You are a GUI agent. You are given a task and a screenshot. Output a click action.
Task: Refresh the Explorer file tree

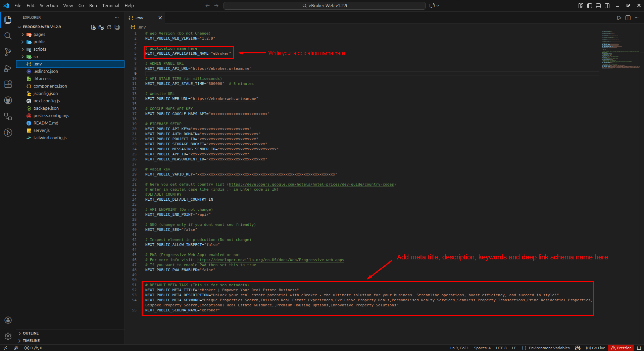[x=109, y=27]
